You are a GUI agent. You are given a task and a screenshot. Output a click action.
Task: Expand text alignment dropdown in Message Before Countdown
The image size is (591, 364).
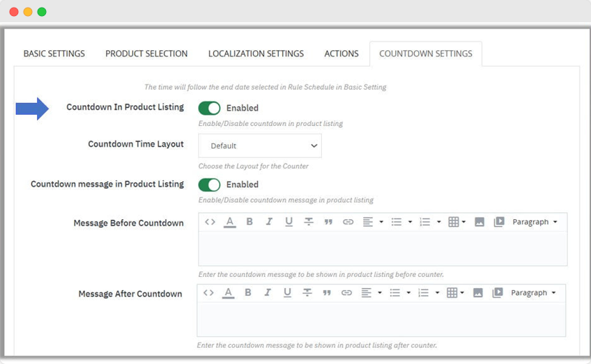374,222
